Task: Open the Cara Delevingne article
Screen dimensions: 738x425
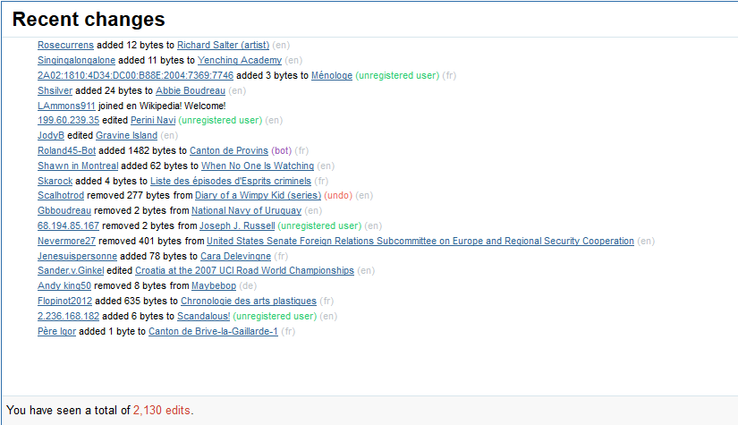Action: tap(236, 256)
